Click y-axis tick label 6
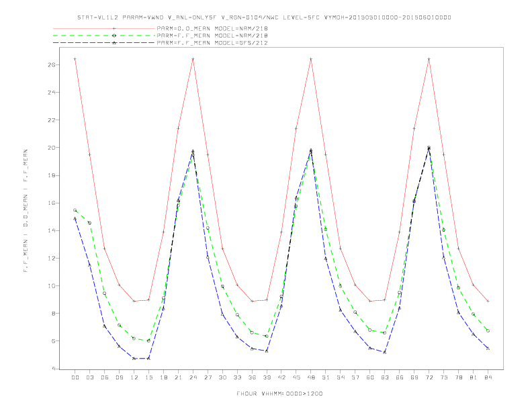Screen dimensions: 532x411 click(x=54, y=341)
